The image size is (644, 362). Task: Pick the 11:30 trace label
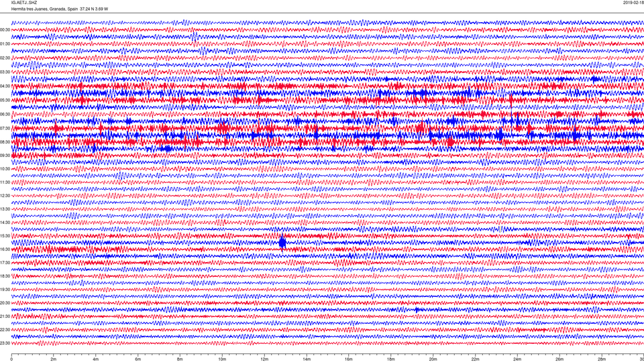tap(5, 182)
